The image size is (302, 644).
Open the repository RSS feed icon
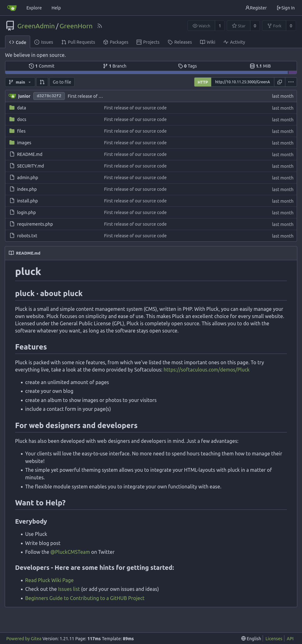click(x=100, y=26)
